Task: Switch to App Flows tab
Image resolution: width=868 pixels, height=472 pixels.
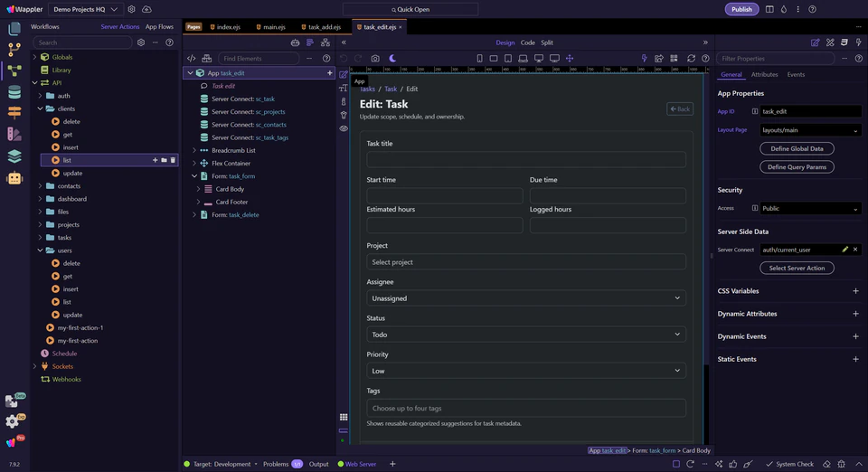Action: click(x=159, y=26)
